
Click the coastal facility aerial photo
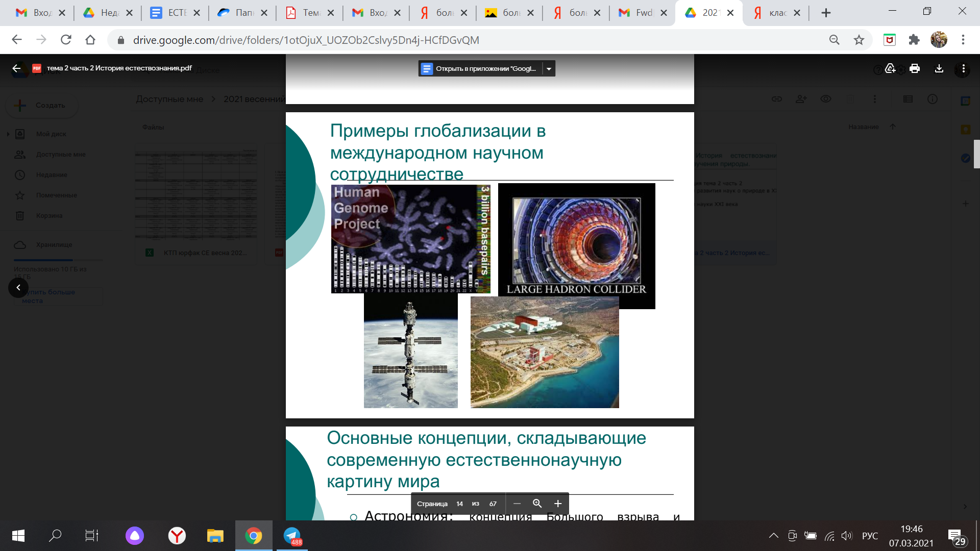click(545, 353)
